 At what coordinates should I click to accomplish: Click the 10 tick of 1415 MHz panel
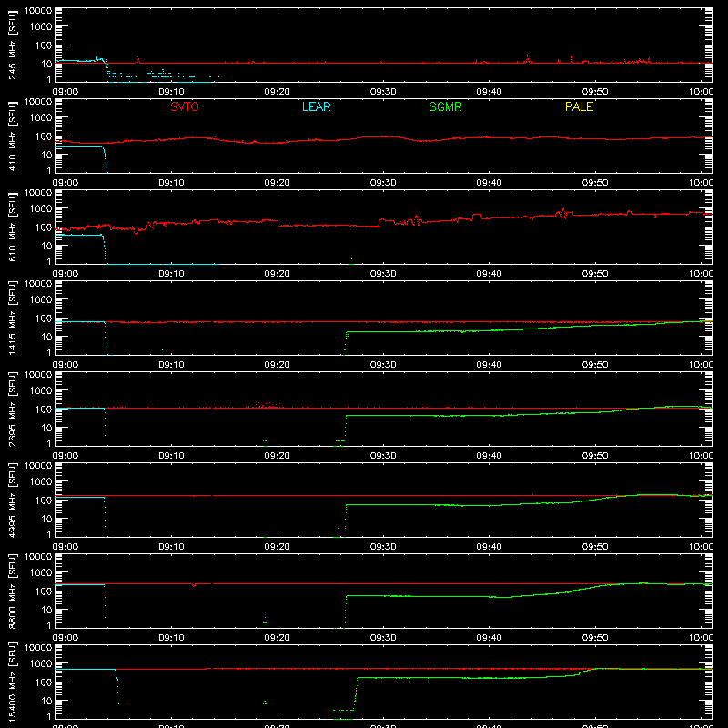[46, 337]
